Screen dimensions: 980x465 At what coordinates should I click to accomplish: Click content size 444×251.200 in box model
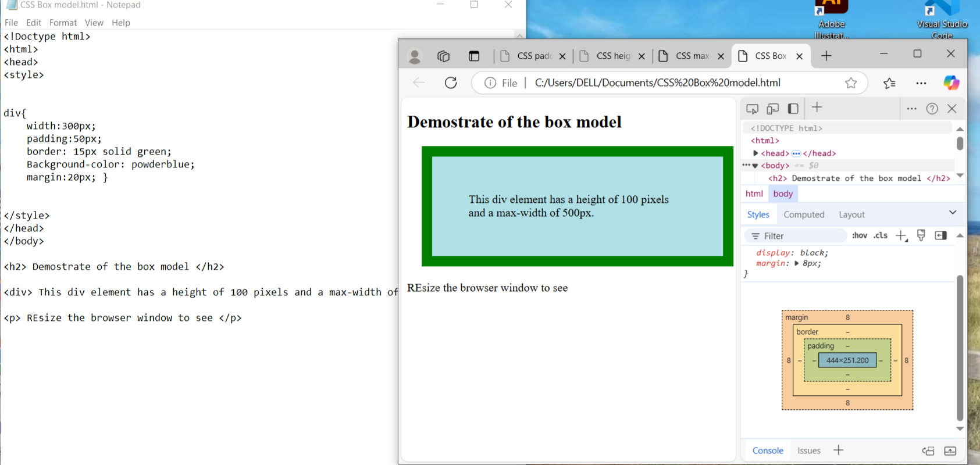pyautogui.click(x=847, y=360)
